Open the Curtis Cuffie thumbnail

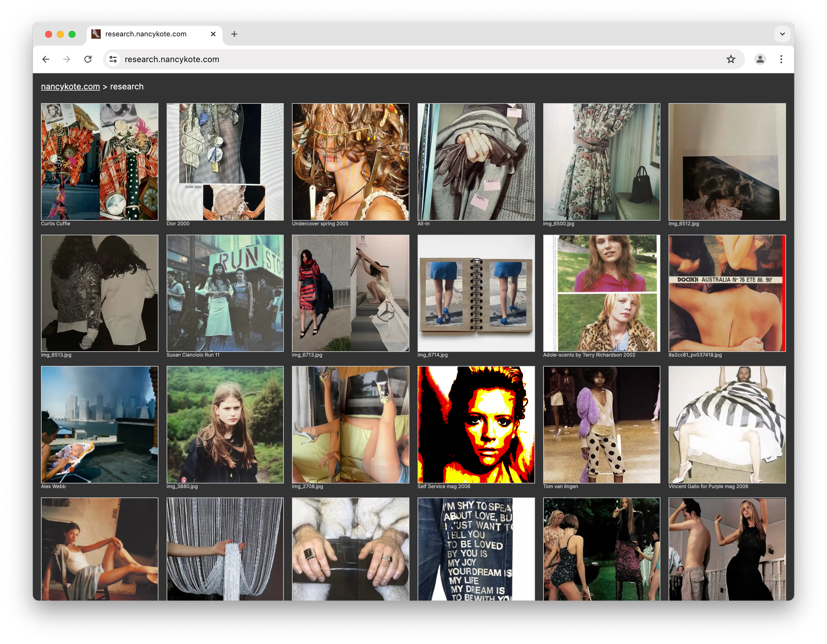click(x=100, y=162)
